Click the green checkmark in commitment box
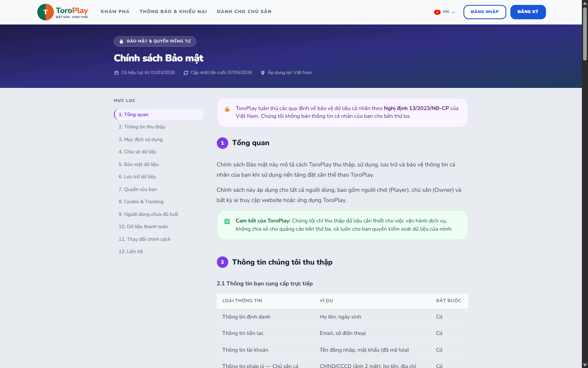The image size is (588, 368). coord(227,221)
